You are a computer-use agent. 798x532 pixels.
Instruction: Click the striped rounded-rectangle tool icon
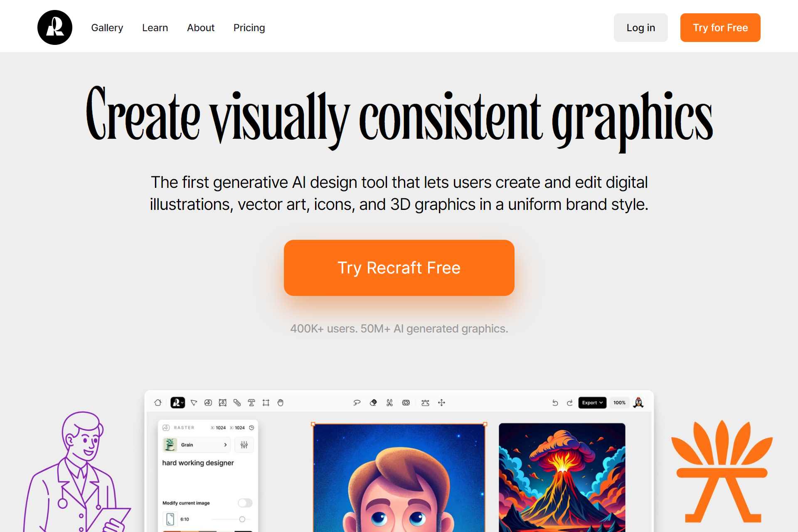(x=406, y=402)
